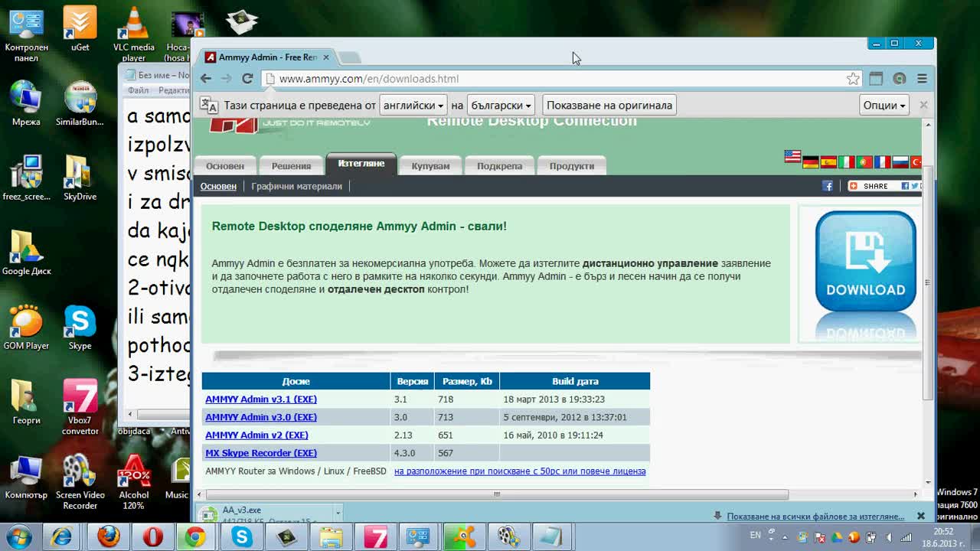Reload the Ammyy downloads page

click(x=247, y=79)
